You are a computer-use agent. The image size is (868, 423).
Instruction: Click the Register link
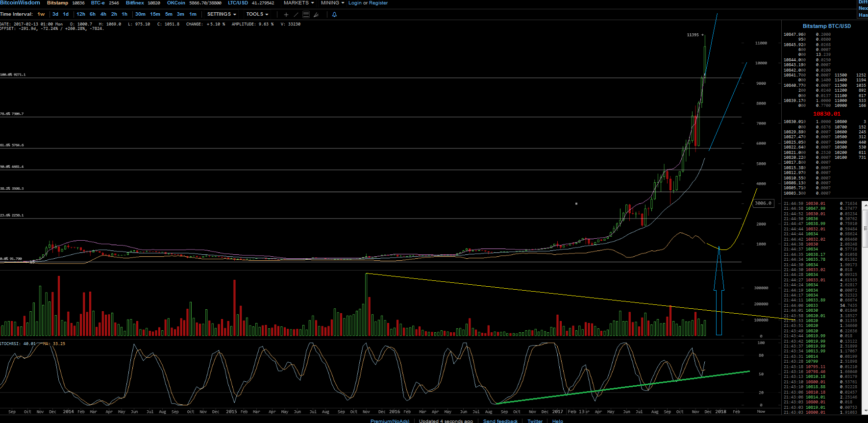378,3
